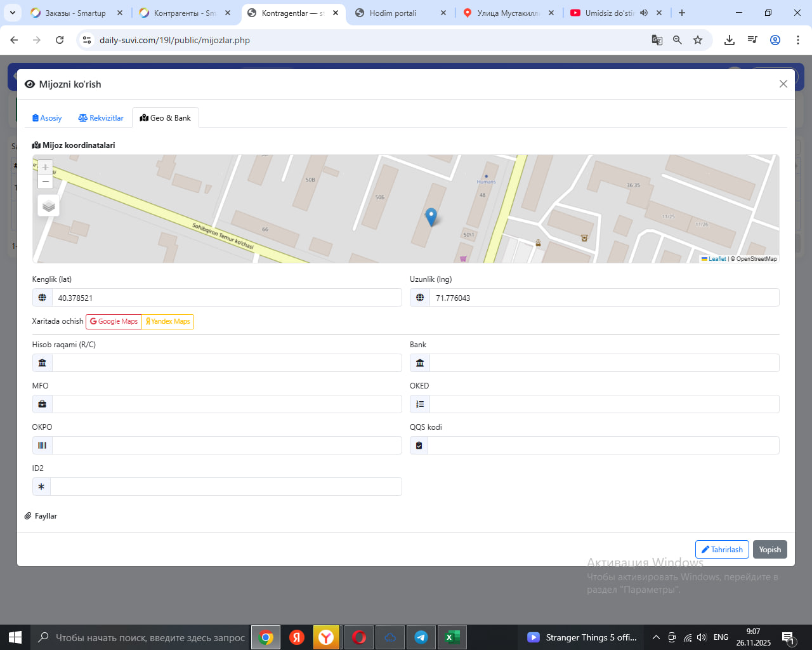The image size is (812, 650).
Task: Switch to the Rekvizitlar tab
Action: pos(101,118)
